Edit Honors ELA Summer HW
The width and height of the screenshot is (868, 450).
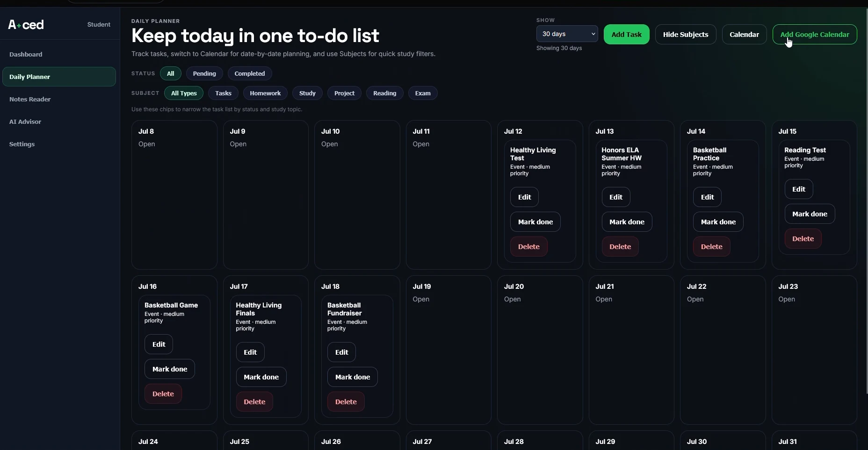(x=615, y=197)
